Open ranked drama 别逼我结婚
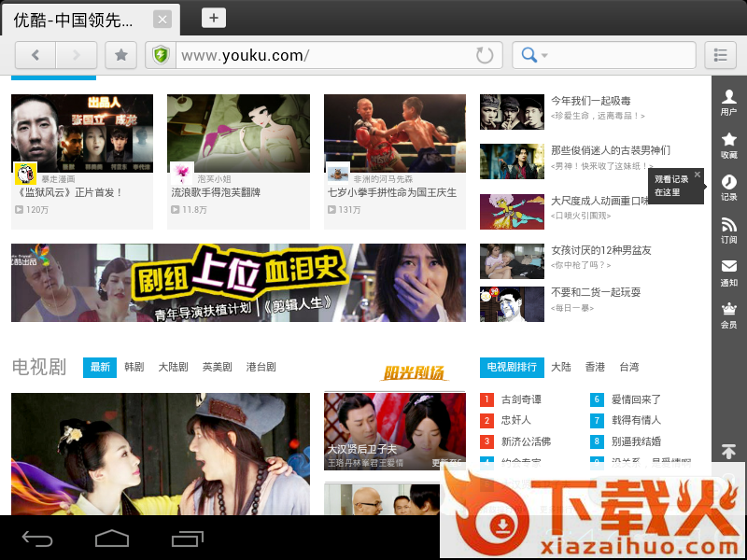 pyautogui.click(x=636, y=441)
